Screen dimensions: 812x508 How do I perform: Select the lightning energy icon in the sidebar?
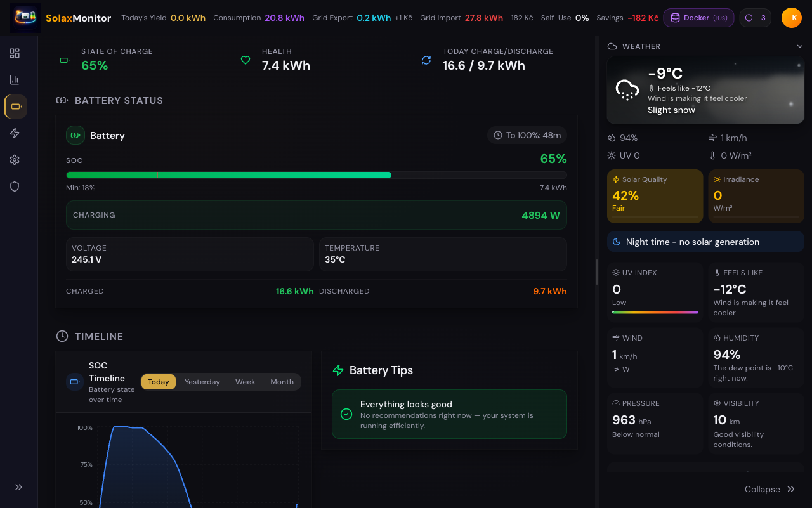pos(14,133)
